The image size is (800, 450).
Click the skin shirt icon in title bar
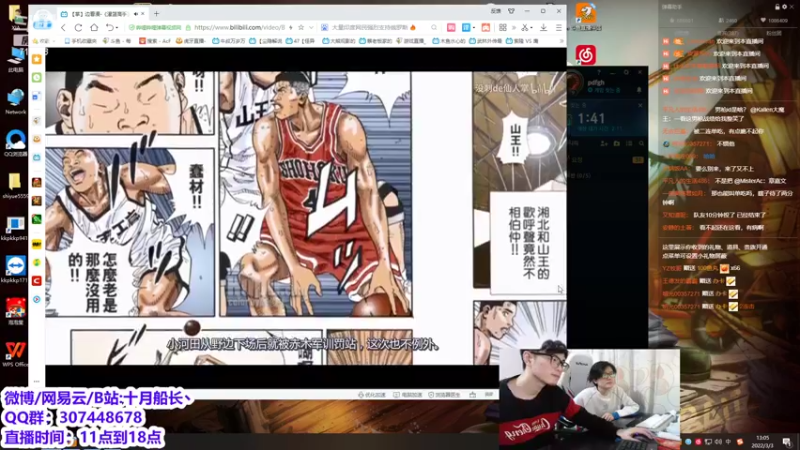pyautogui.click(x=511, y=11)
